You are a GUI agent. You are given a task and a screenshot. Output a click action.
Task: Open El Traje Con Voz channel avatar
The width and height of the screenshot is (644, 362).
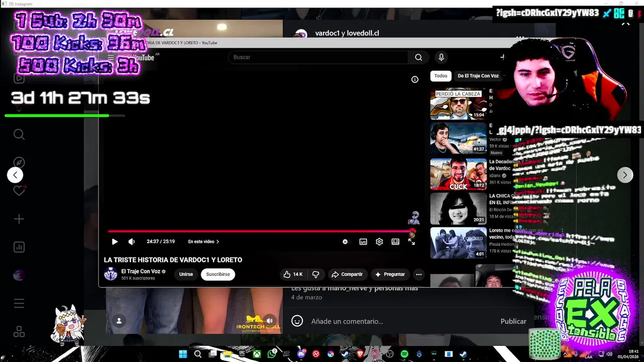111,274
